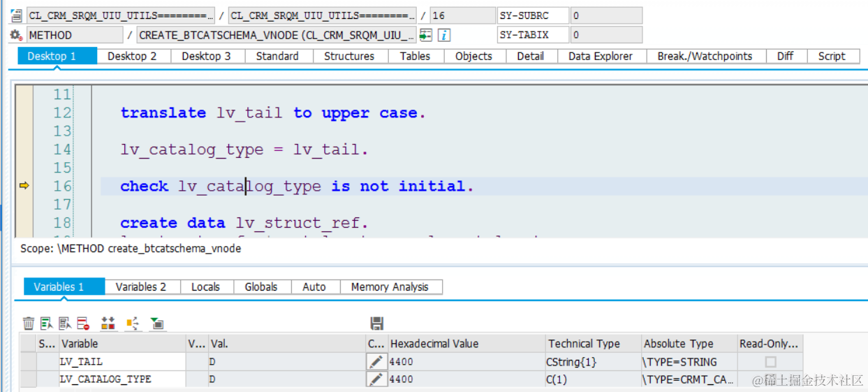
Task: Click the Absolute Type column header
Action: [689, 344]
